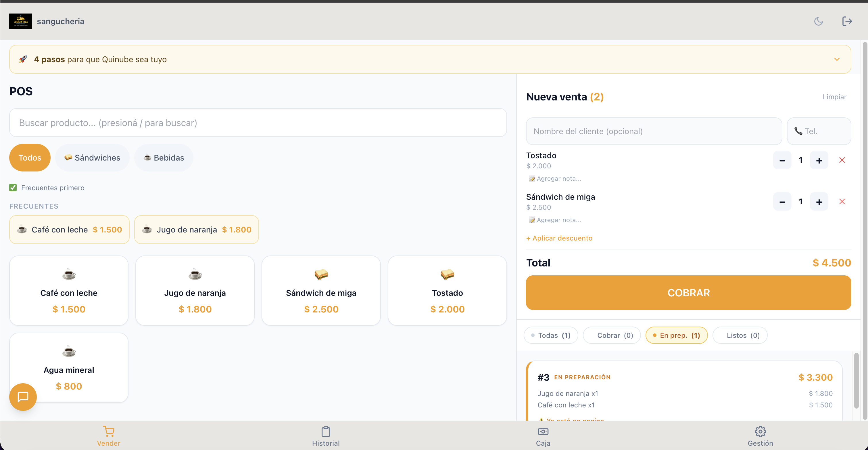The height and width of the screenshot is (450, 868).
Task: Select the Todos category filter
Action: tap(30, 158)
